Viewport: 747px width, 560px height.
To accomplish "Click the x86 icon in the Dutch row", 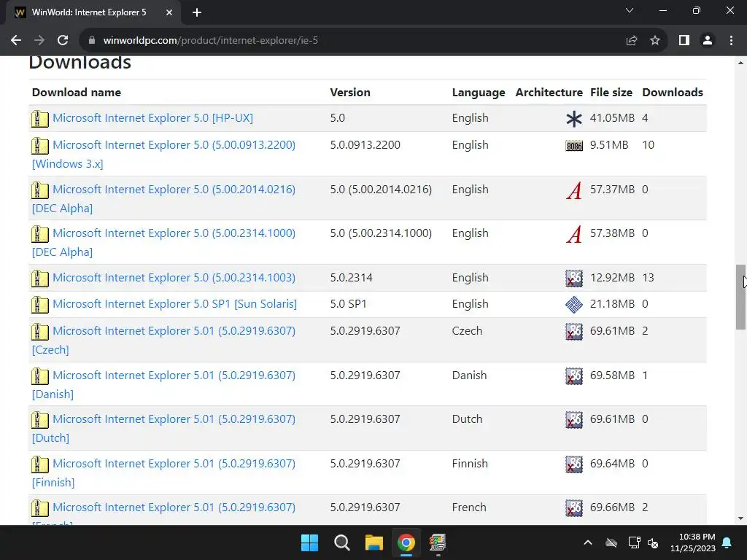I will pyautogui.click(x=574, y=420).
